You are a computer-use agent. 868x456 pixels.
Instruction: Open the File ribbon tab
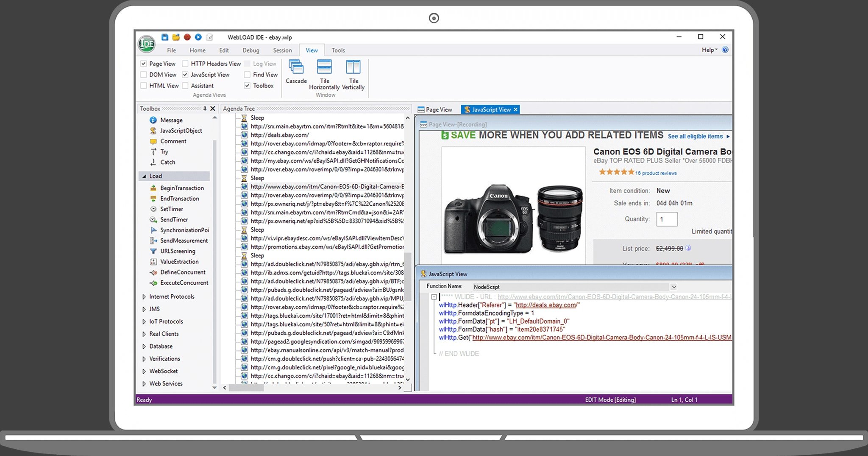click(x=171, y=50)
